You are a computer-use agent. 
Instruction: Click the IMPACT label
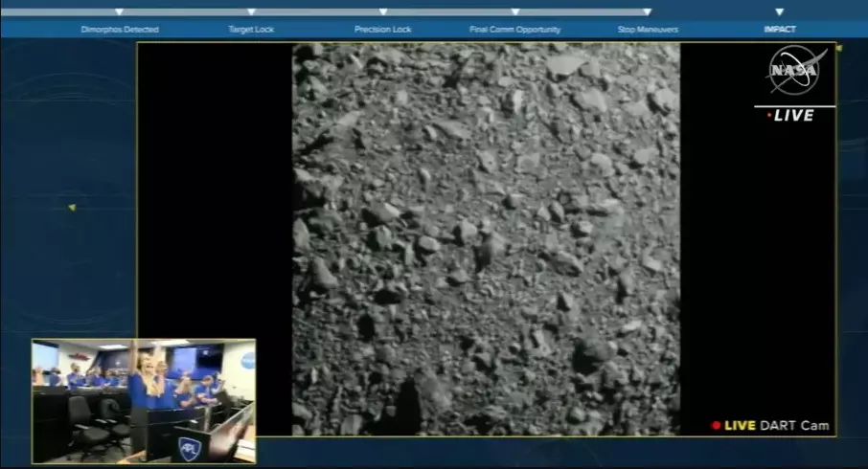pyautogui.click(x=780, y=30)
